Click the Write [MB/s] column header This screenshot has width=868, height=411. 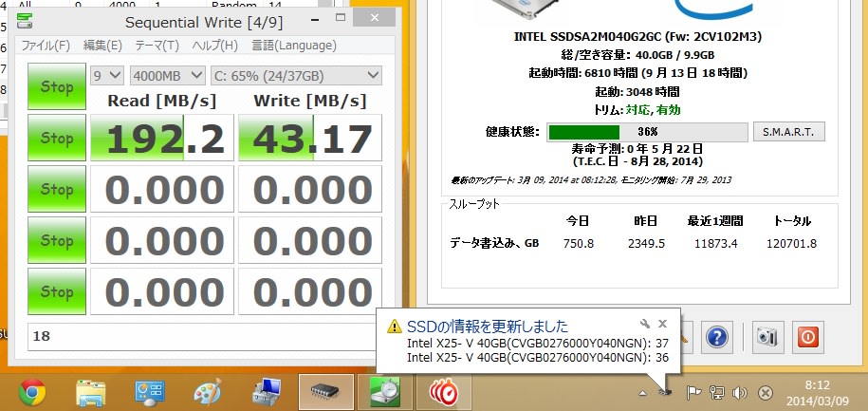click(x=310, y=101)
